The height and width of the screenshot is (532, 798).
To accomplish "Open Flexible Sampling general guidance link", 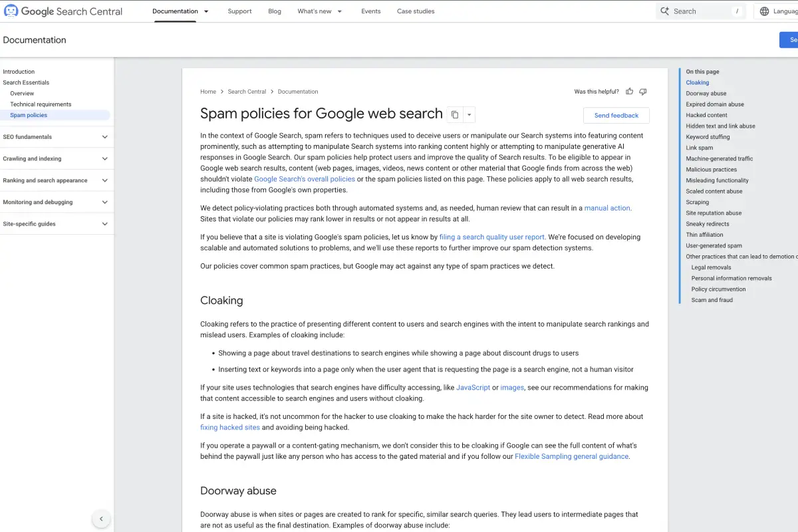I will 572,456.
